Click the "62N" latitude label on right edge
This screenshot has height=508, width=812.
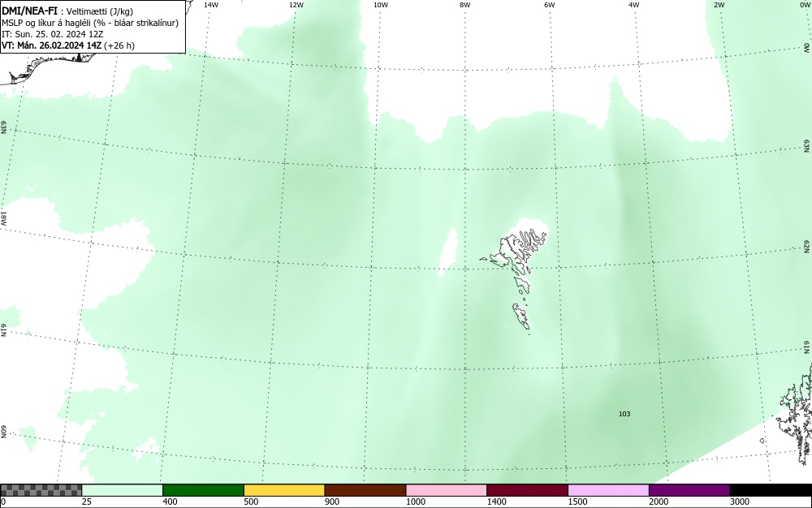(807, 247)
